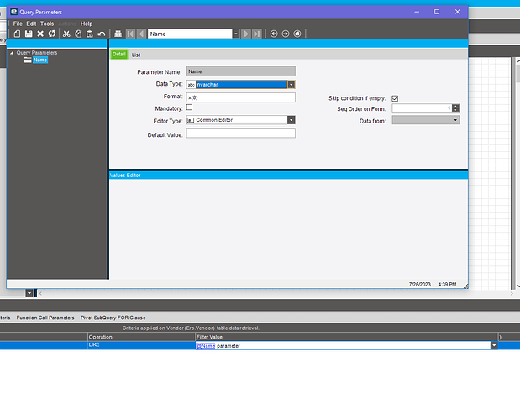Screen dimensions: 520x420
Task: Click the 4:39 PM time in status bar
Action: coord(447,285)
